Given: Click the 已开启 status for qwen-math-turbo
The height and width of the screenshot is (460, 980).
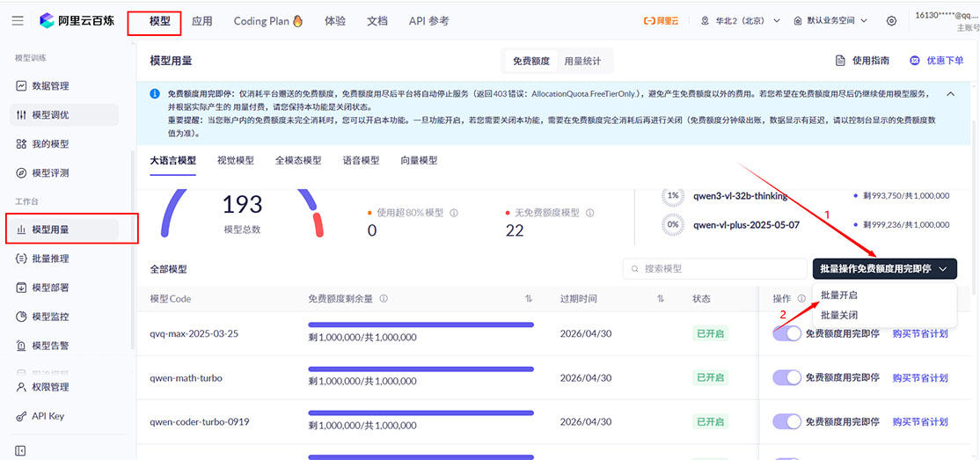Looking at the screenshot, I should click(710, 377).
